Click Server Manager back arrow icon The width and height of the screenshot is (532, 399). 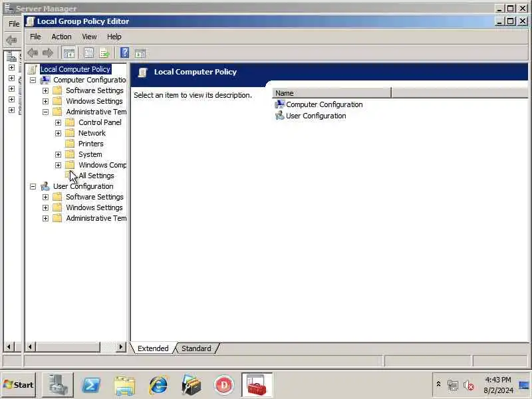pyautogui.click(x=11, y=40)
